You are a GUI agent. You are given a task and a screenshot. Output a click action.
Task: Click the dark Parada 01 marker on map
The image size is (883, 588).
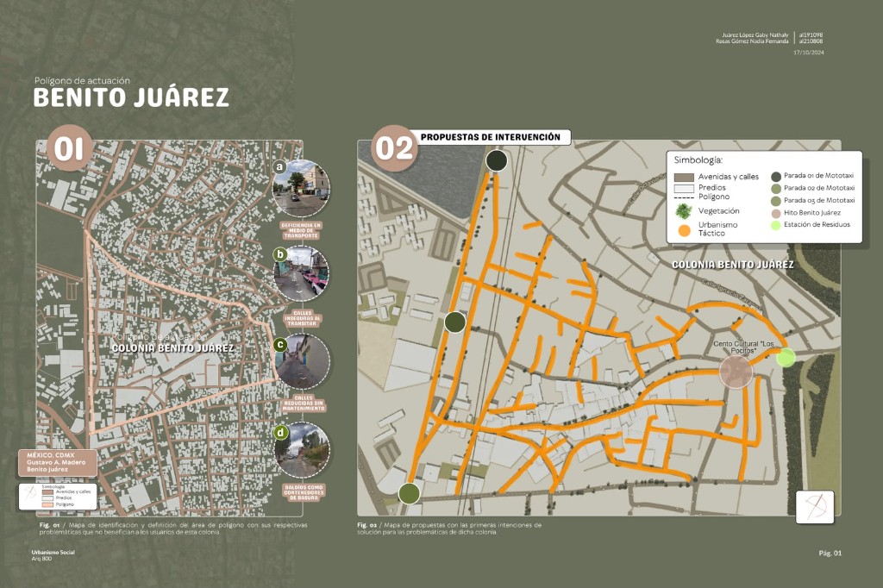tap(496, 160)
